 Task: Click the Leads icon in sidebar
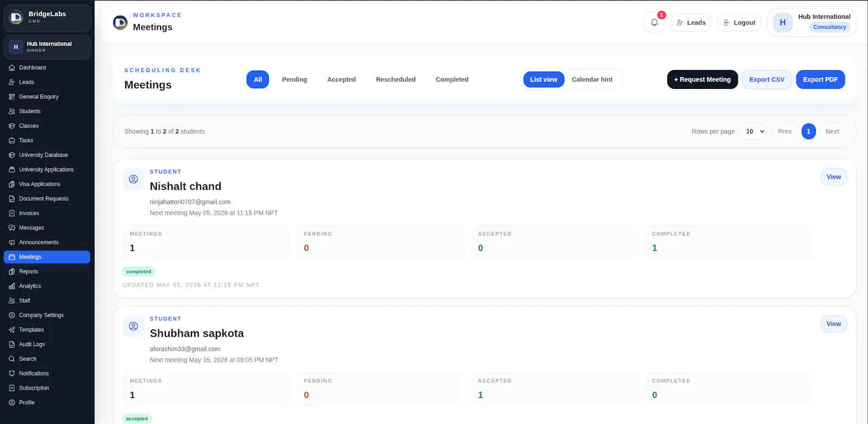point(12,82)
